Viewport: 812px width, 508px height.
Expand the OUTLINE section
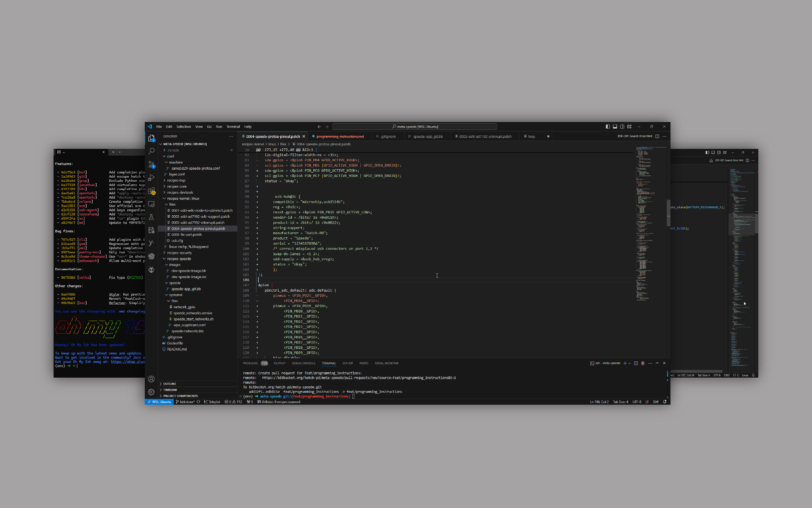click(x=170, y=383)
